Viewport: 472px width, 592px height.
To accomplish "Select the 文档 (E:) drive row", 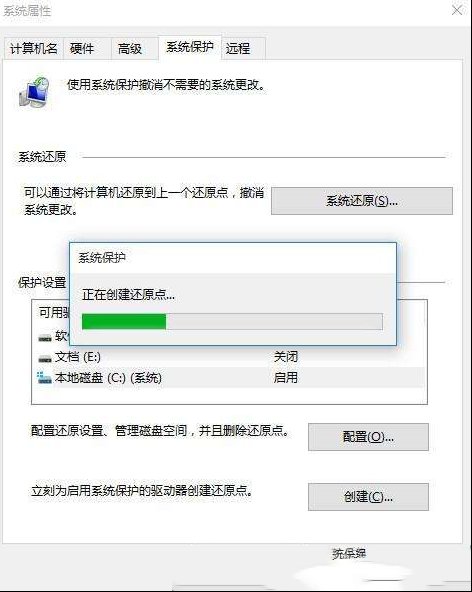I will 229,357.
